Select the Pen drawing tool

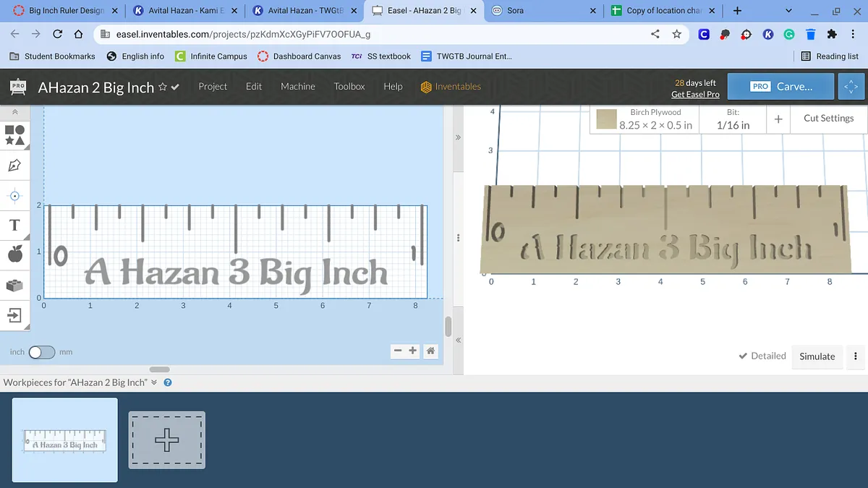14,166
